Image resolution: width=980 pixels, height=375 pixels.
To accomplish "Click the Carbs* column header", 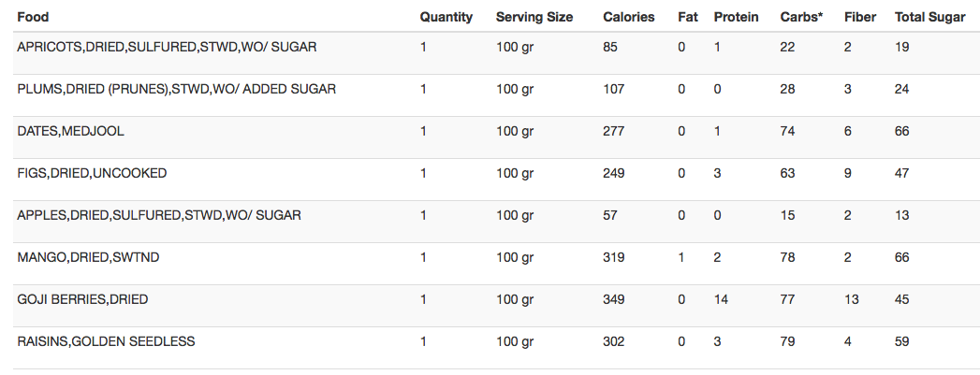I will point(801,18).
